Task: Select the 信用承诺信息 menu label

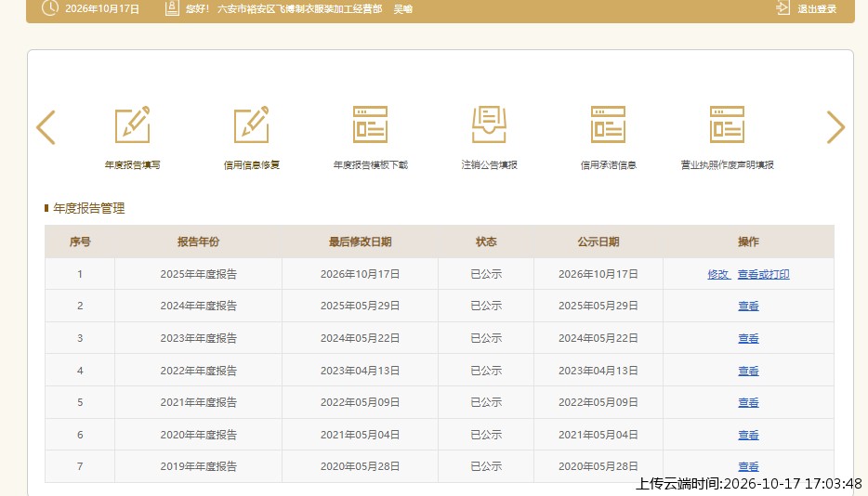Action: coord(609,165)
